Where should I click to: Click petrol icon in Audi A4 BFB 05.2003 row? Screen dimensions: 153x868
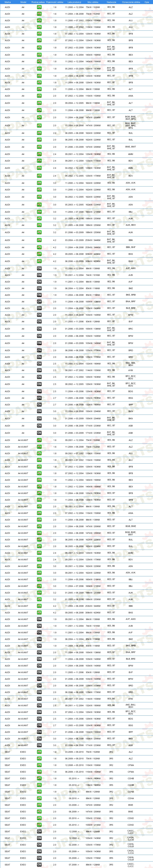tap(39, 69)
